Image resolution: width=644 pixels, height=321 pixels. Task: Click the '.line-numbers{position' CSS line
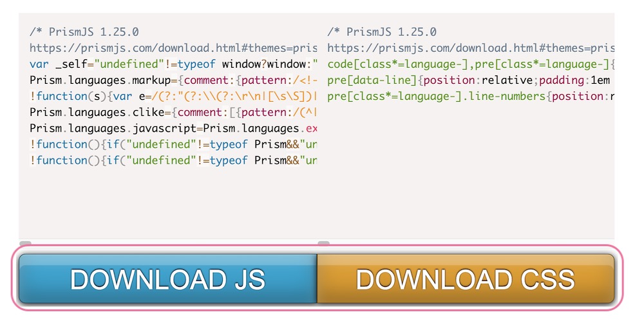[x=471, y=96]
